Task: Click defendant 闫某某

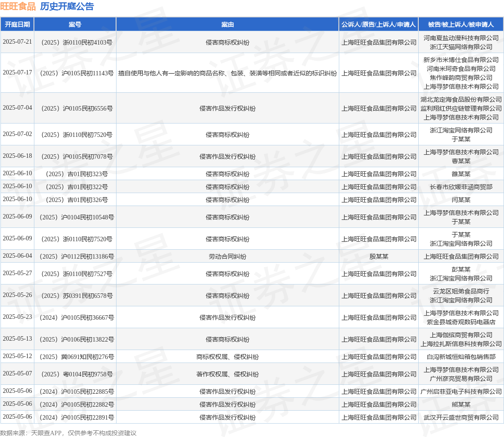Action: tap(461, 200)
